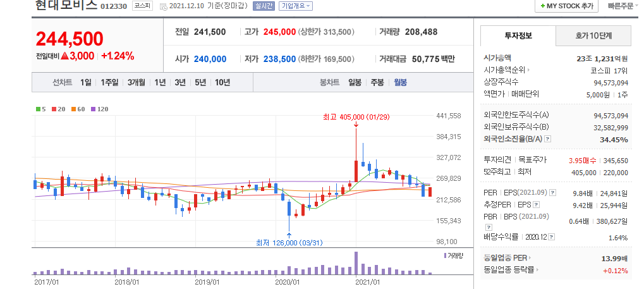This screenshot has width=644, height=289.
Task: Click the purple 120 moving average swatch
Action: click(94, 109)
